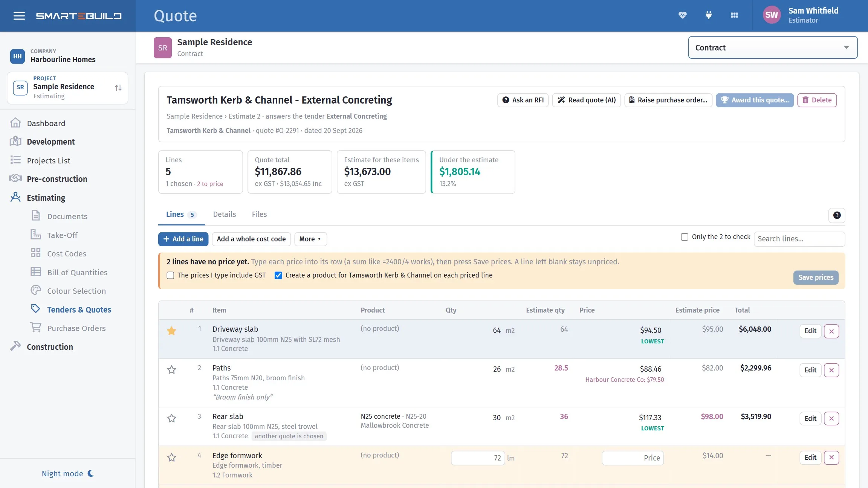The height and width of the screenshot is (488, 868).
Task: Uncheck create a product for Tamsworth checkbox
Action: [278, 275]
